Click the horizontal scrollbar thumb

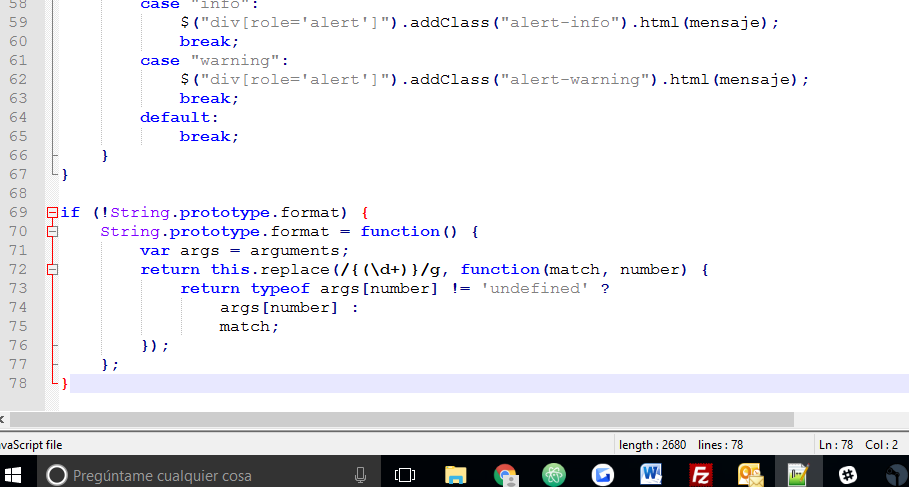(x=401, y=419)
